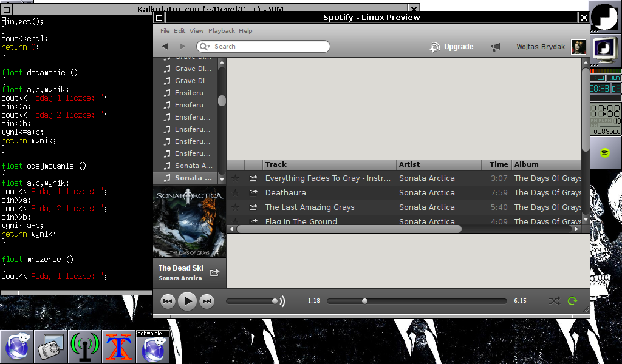Click into the Spotify Search field
This screenshot has height=364, width=622.
(264, 46)
